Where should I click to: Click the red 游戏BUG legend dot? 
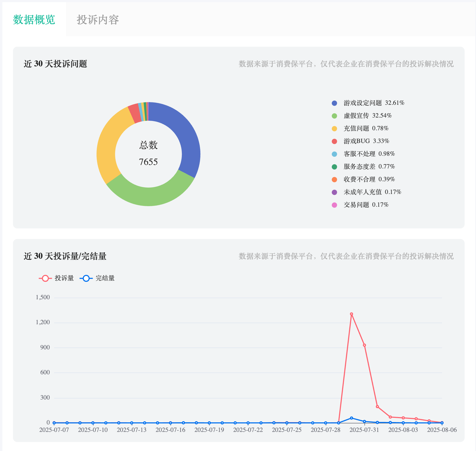point(334,141)
